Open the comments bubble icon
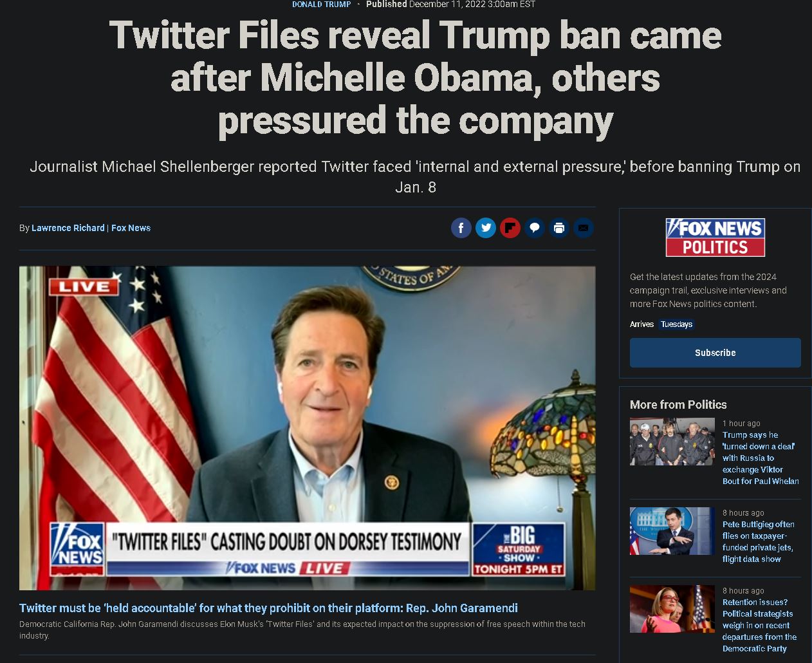 [535, 228]
